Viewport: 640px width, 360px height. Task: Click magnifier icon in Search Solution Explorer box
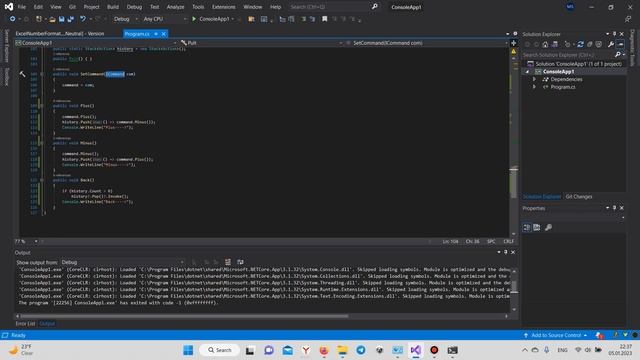[618, 55]
